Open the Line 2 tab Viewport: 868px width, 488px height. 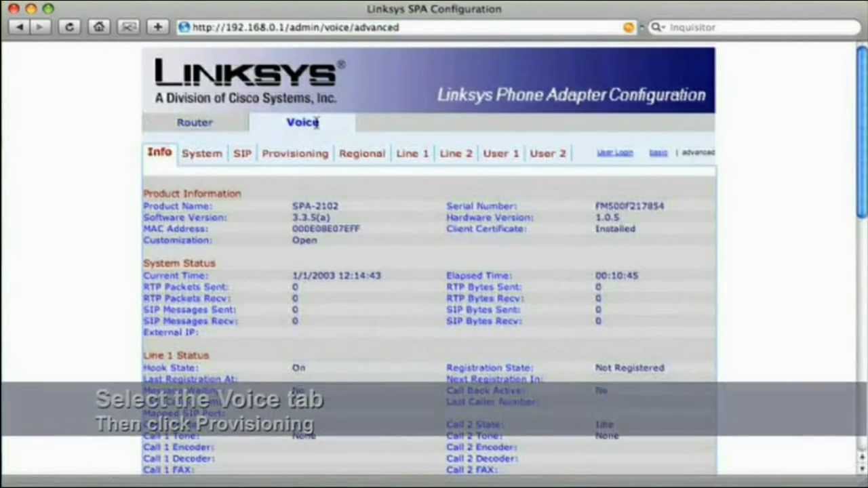(456, 154)
